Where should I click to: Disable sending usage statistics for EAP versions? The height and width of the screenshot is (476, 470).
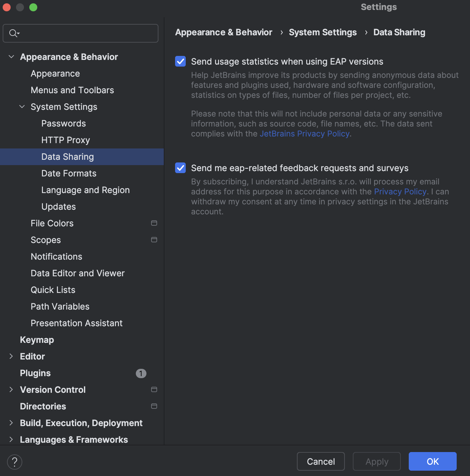pyautogui.click(x=180, y=61)
